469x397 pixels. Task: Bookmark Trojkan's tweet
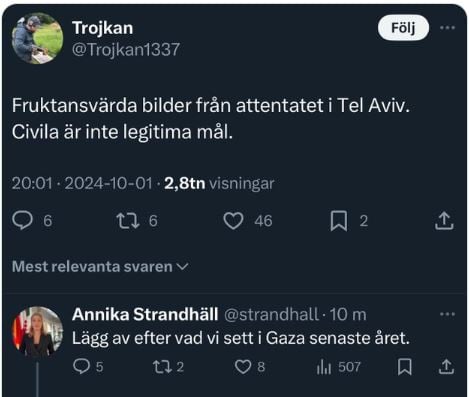point(339,221)
